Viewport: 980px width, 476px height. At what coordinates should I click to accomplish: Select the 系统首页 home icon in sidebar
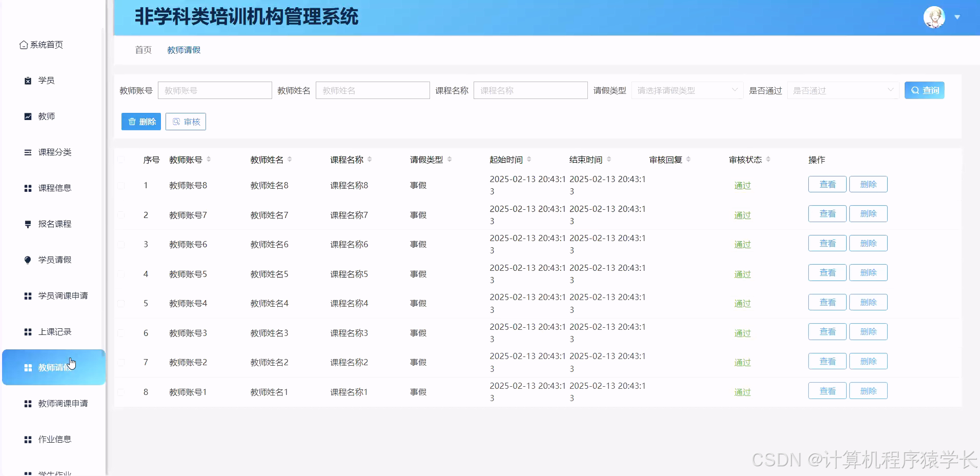tap(24, 45)
